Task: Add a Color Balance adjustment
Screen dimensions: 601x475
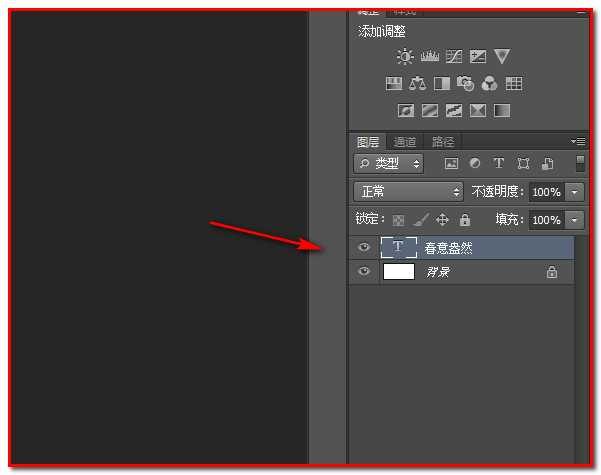Action: (x=417, y=84)
